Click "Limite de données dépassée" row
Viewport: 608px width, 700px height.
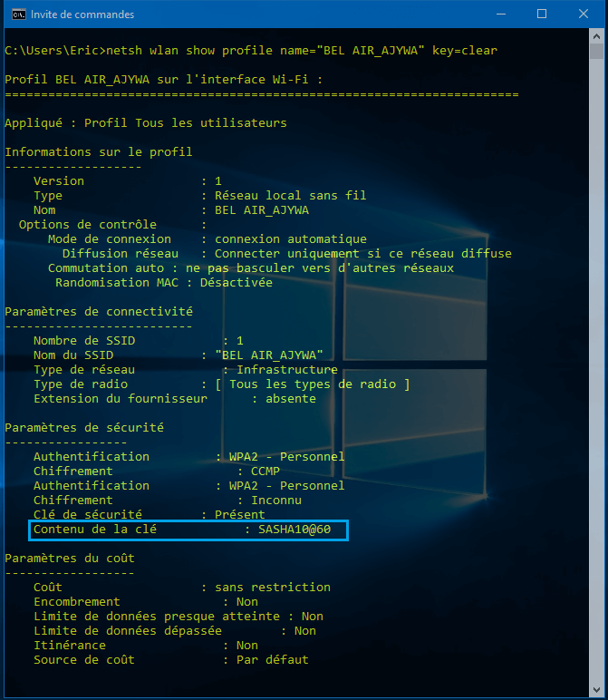coord(174,631)
